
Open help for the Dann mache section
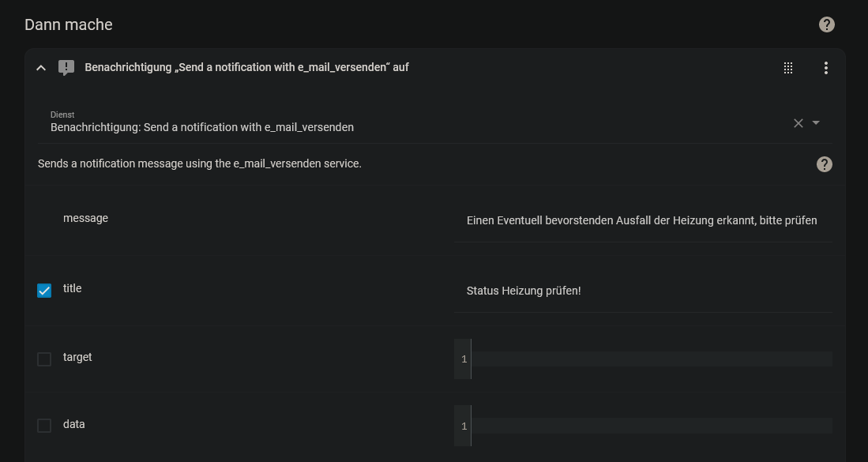coord(826,24)
